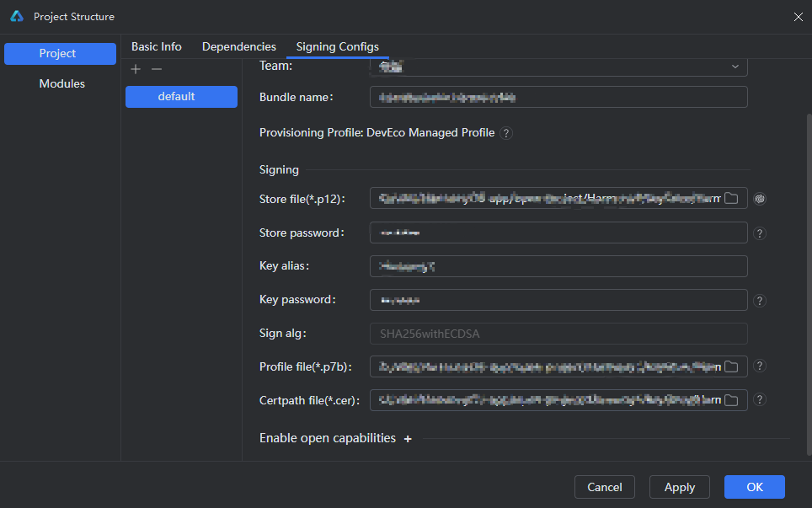Click help icon beside Profile file field

pos(760,366)
